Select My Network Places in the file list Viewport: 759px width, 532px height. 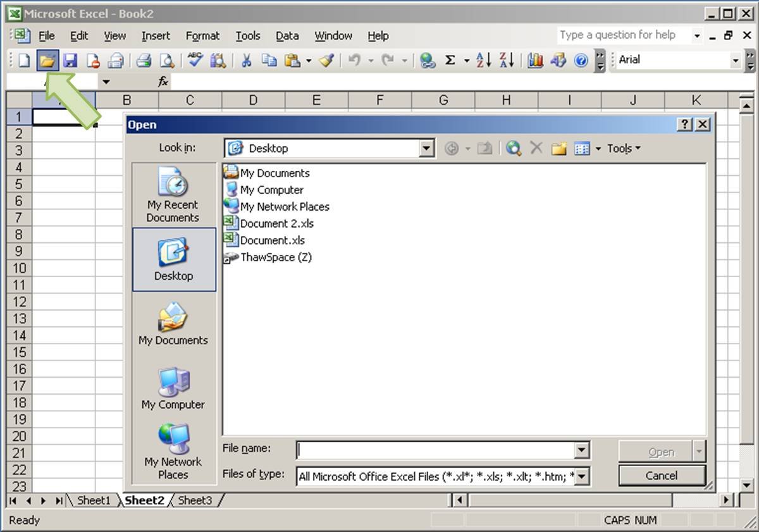click(276, 207)
